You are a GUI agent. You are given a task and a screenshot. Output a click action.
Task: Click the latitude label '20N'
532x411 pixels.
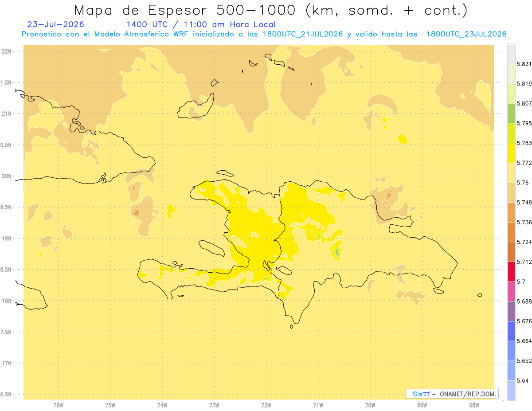[x=7, y=176]
